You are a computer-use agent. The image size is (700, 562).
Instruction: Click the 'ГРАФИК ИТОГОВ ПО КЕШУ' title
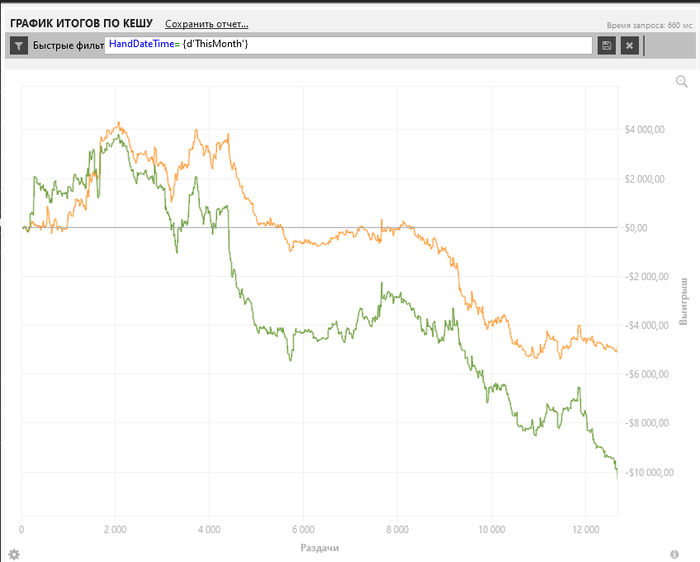[81, 23]
